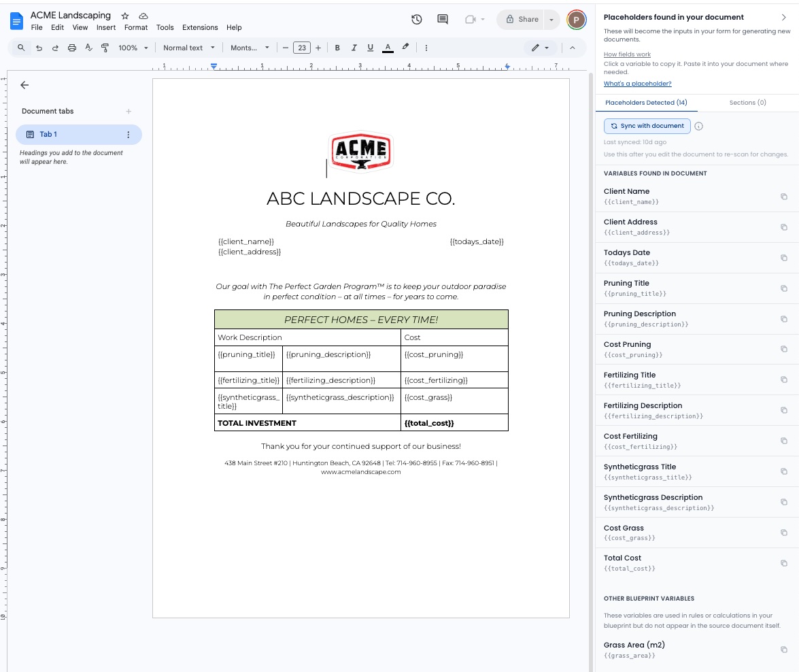Select Tab 1 in document tabs
The height and width of the screenshot is (672, 799).
78,135
